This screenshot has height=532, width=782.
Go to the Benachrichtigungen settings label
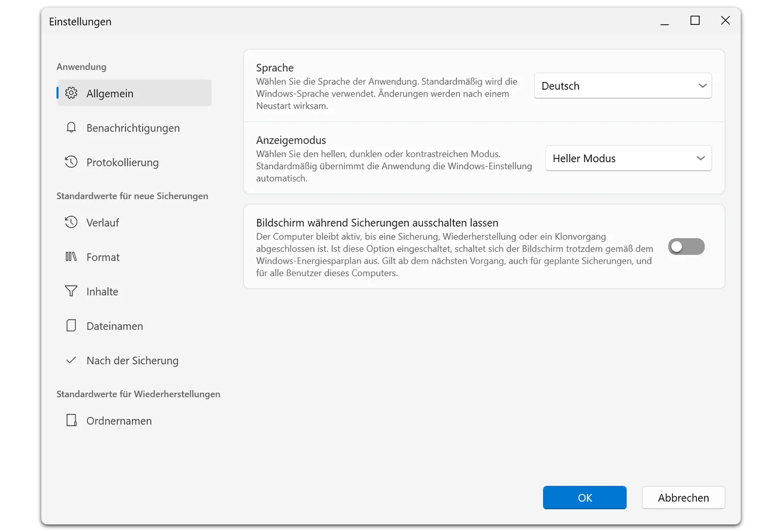coord(133,128)
